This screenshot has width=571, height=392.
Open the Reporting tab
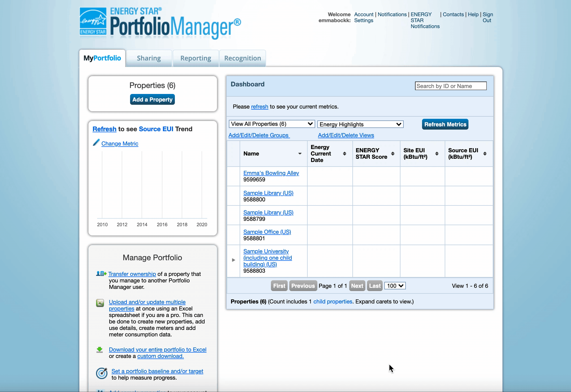(x=196, y=58)
